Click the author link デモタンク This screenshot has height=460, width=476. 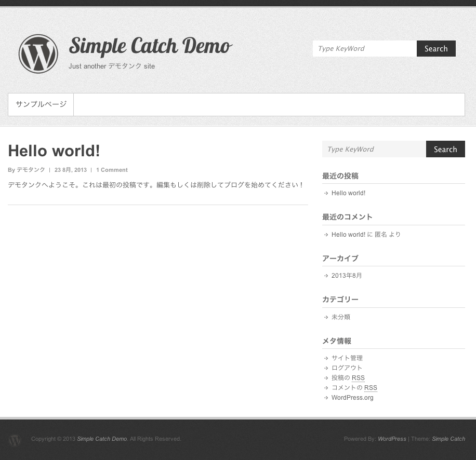(30, 170)
